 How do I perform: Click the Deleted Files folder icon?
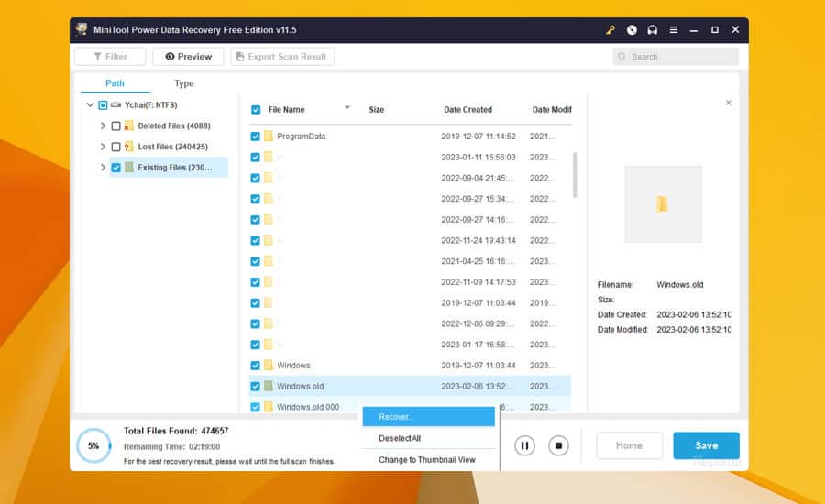[128, 126]
